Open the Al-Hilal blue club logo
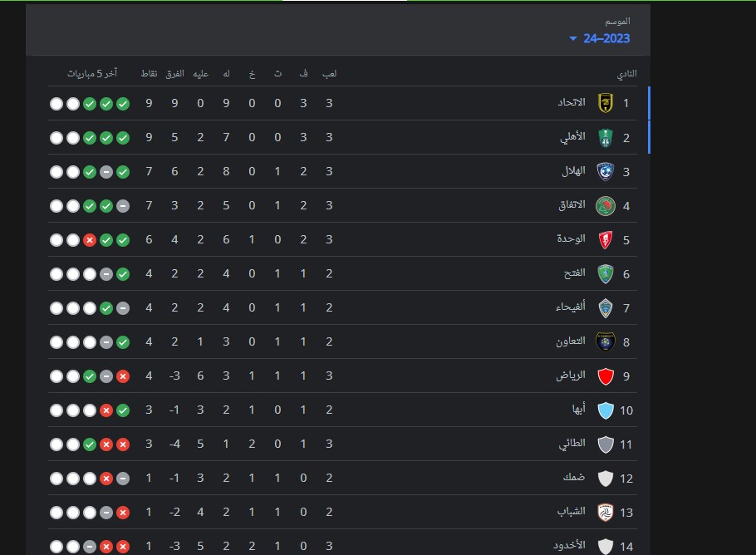Image resolution: width=756 pixels, height=555 pixels. coord(605,172)
